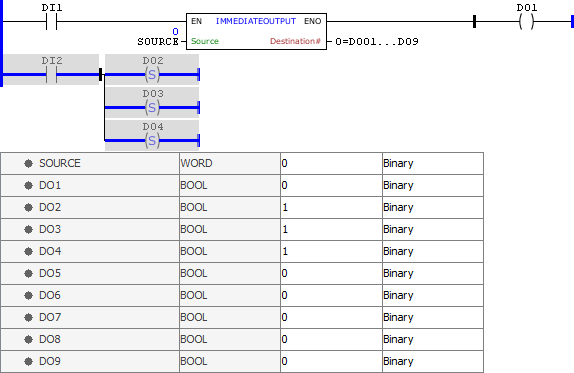Click the 0=DO01...DO9 destination text

click(377, 41)
